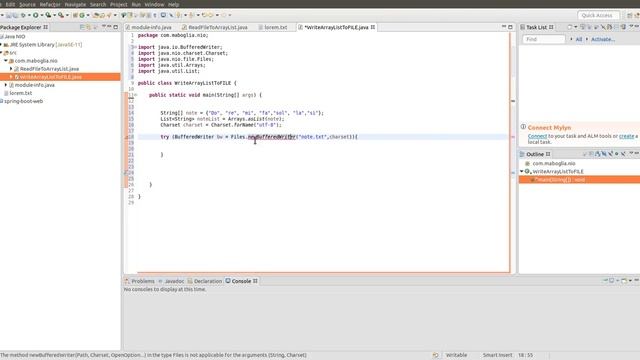The image size is (640, 360).
Task: Switch to the Javadoc tab
Action: click(x=171, y=281)
